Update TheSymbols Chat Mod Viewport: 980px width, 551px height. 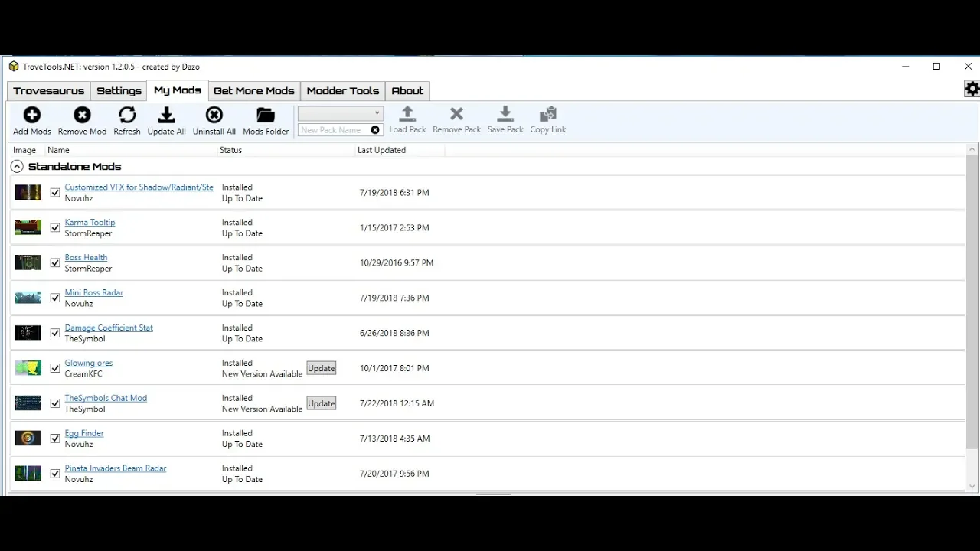[x=322, y=403]
